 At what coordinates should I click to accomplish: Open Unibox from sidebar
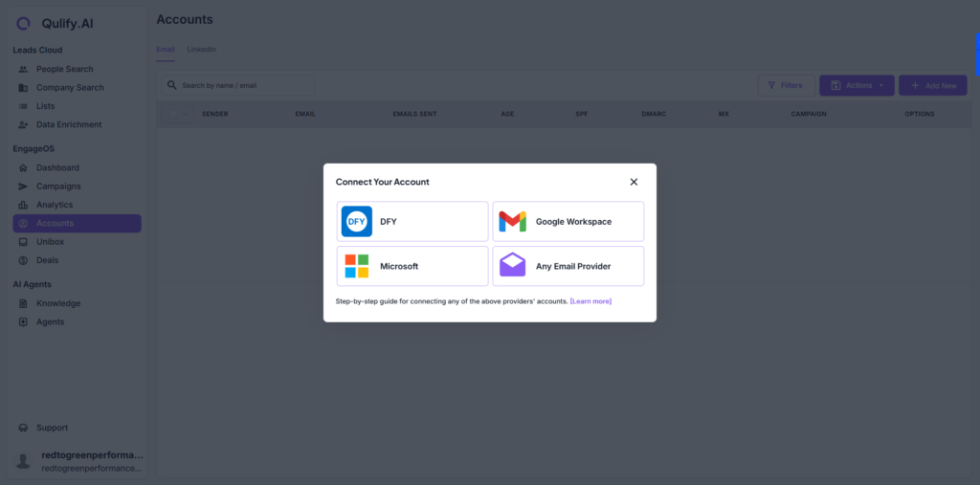tap(77, 241)
